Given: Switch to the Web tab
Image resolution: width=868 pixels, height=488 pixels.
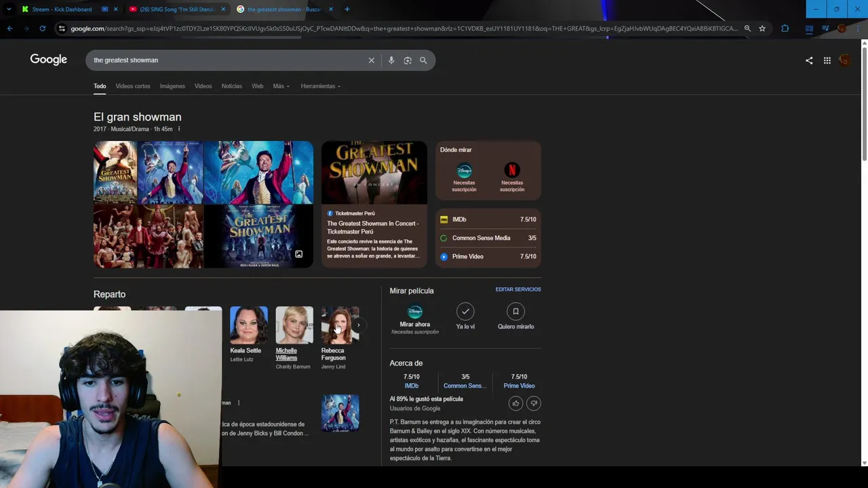Looking at the screenshot, I should coord(258,86).
